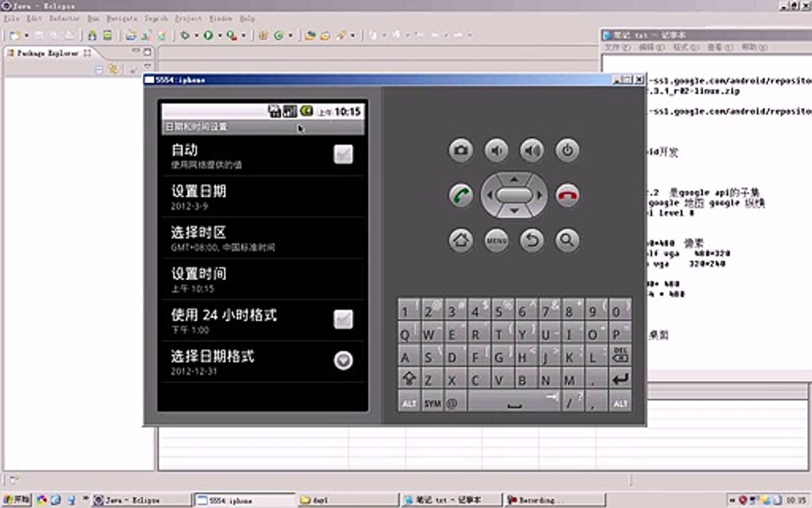Click the DEL key on emulator keyboard

(x=620, y=356)
